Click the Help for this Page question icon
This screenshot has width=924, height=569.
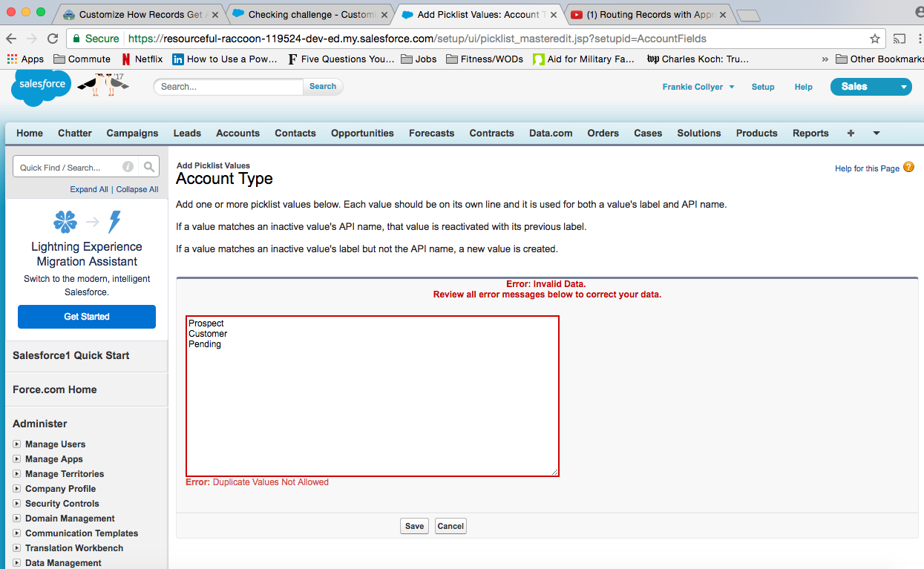(x=908, y=168)
